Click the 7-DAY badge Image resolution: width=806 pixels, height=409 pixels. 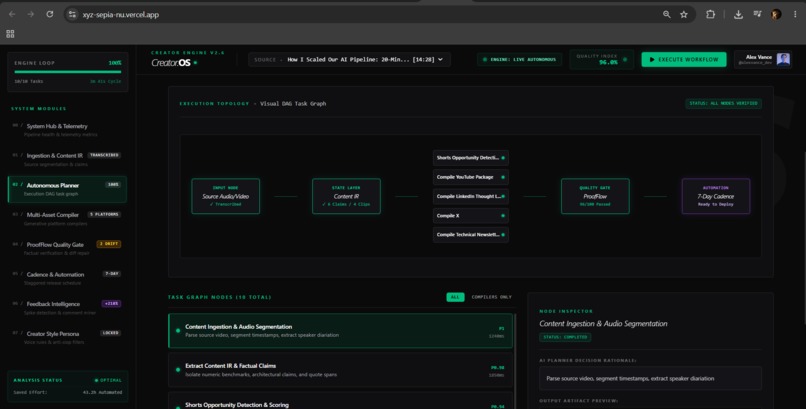click(x=112, y=274)
